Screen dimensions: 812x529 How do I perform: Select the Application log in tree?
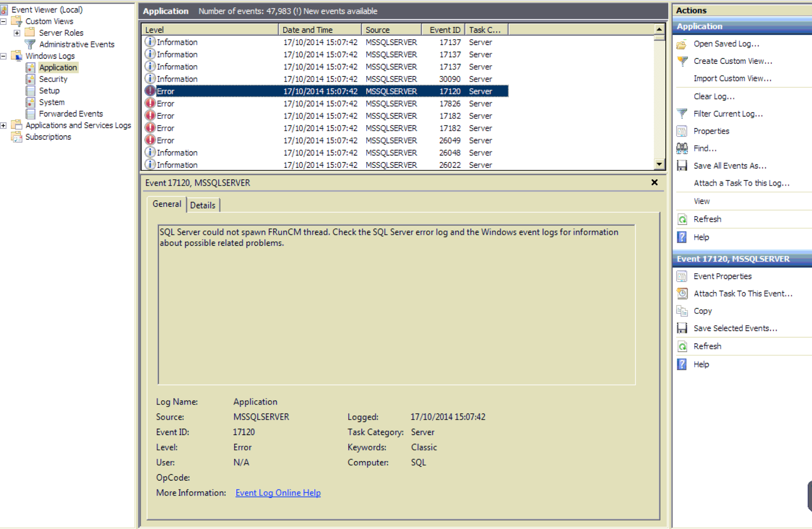58,67
